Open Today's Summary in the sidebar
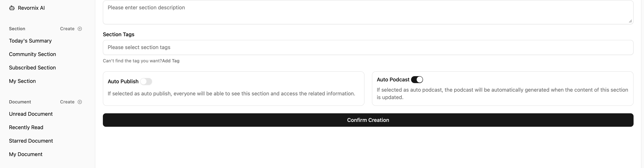Image resolution: width=644 pixels, height=168 pixels. 30,41
